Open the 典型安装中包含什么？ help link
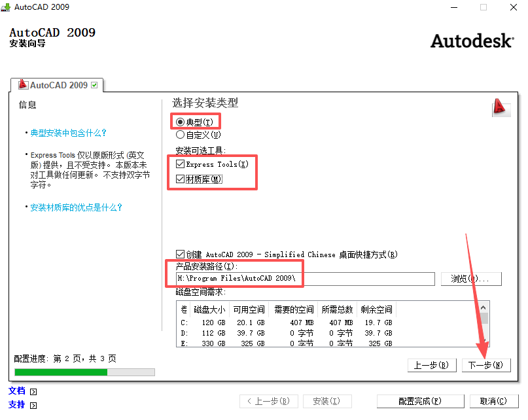528x420 pixels. 69,133
